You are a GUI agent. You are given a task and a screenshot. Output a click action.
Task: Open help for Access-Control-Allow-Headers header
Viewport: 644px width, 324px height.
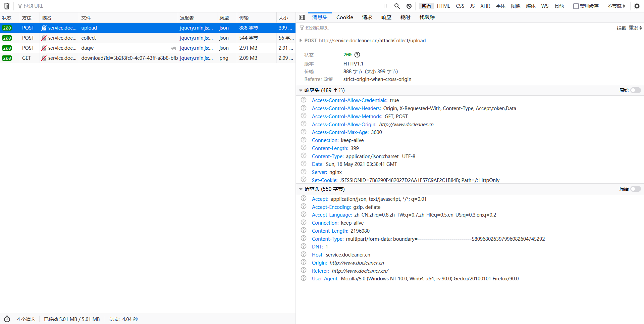click(304, 108)
